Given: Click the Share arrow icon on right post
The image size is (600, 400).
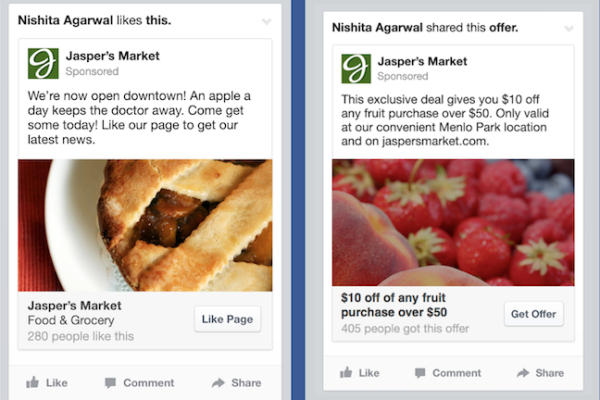Looking at the screenshot, I should click(523, 372).
